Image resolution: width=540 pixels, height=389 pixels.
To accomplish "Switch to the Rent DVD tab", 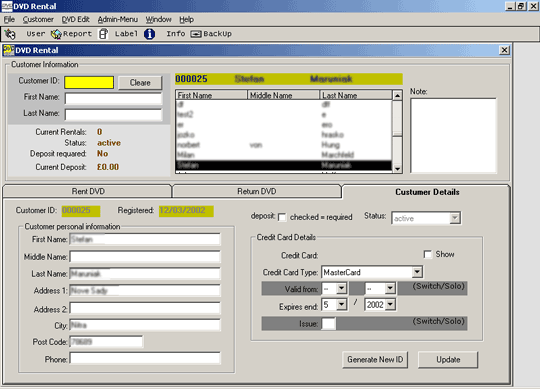I will pos(87,191).
